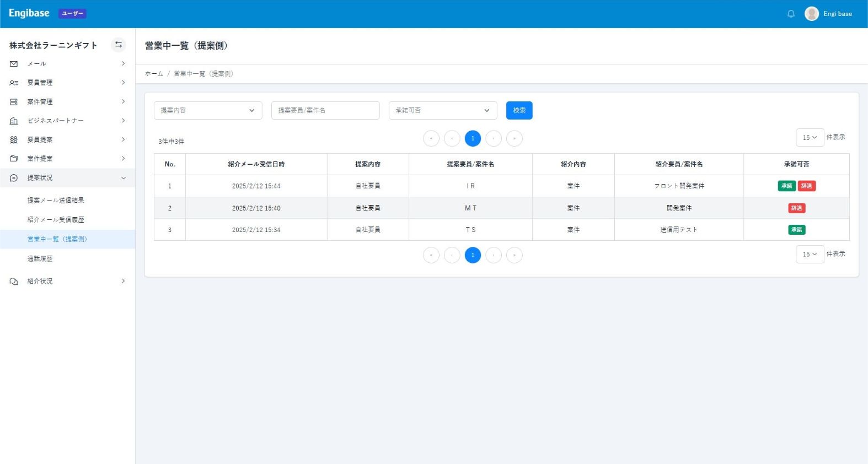Collapse the 提案状況 sidebar section

[x=123, y=178]
